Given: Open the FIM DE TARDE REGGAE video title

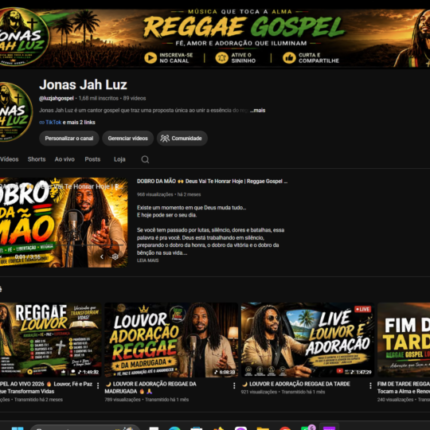Looking at the screenshot, I should tap(403, 388).
